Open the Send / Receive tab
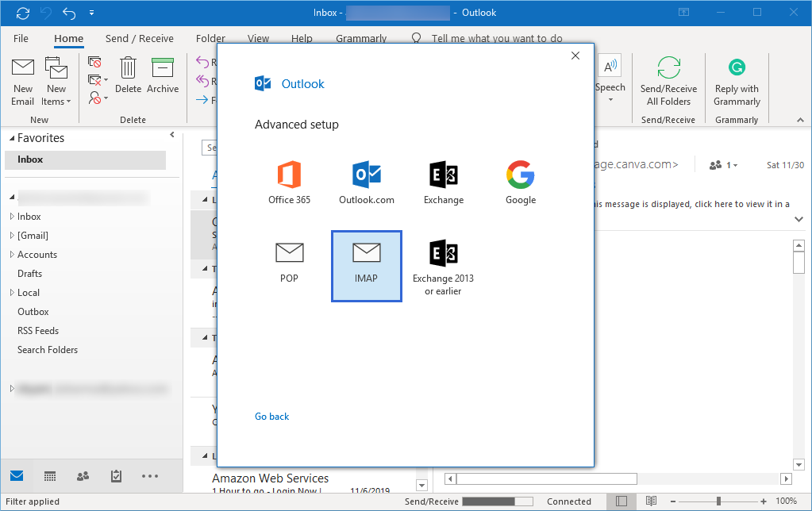This screenshot has height=511, width=812. [x=140, y=38]
